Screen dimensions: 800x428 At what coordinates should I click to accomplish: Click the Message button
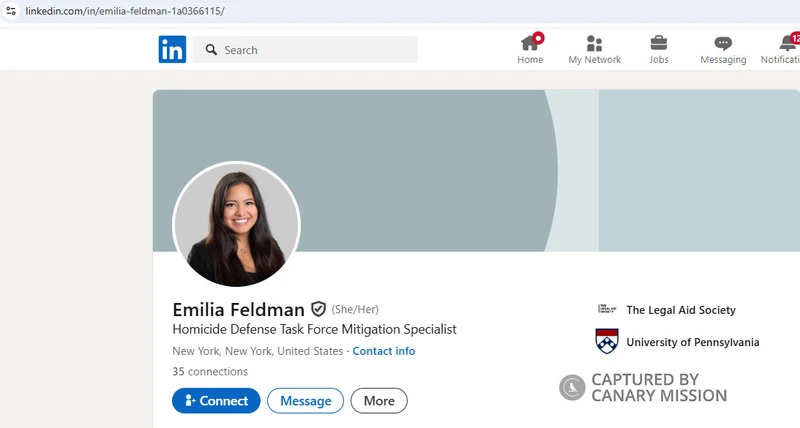[x=306, y=400]
